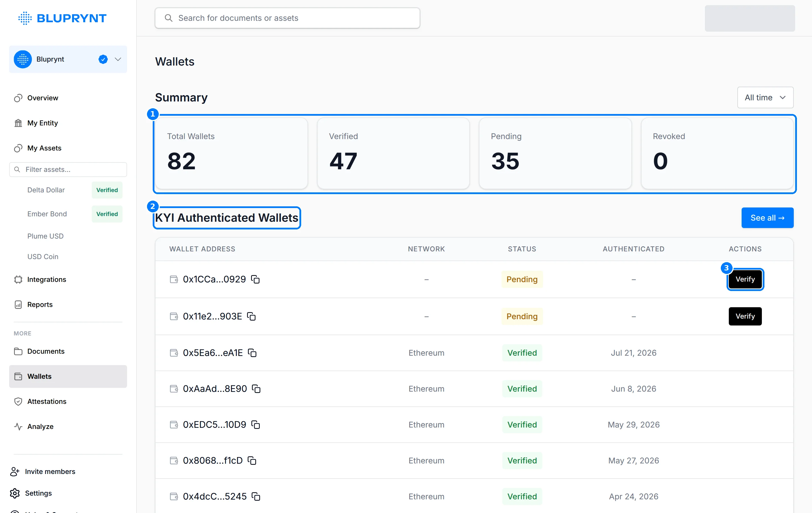Screen dimensions: 812x513
Task: Copy wallet address 0x11e2...903E
Action: point(251,316)
